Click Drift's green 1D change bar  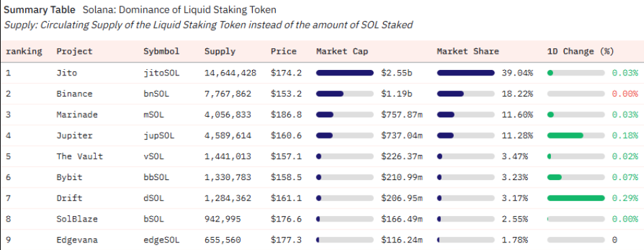(576, 198)
